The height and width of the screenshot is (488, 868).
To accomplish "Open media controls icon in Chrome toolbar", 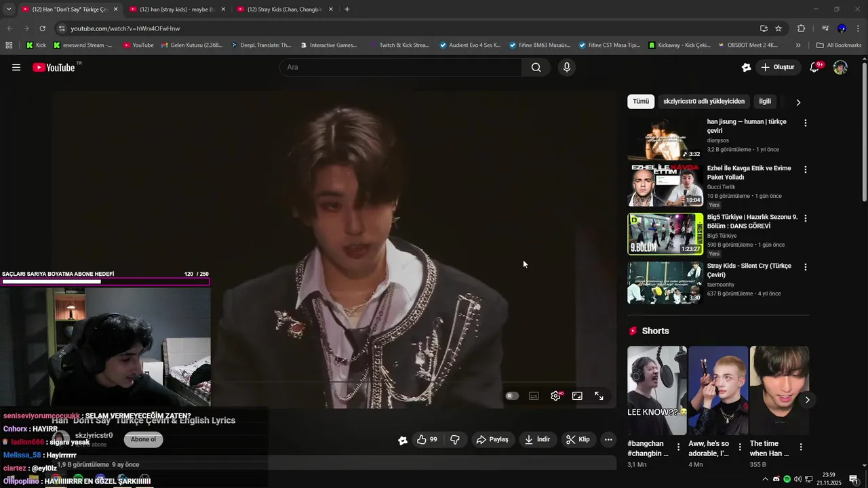I will tap(825, 28).
